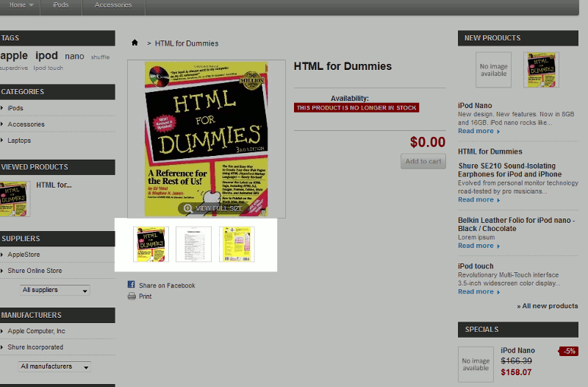The width and height of the screenshot is (588, 387).
Task: Select the 'nano' tag
Action: coord(74,57)
